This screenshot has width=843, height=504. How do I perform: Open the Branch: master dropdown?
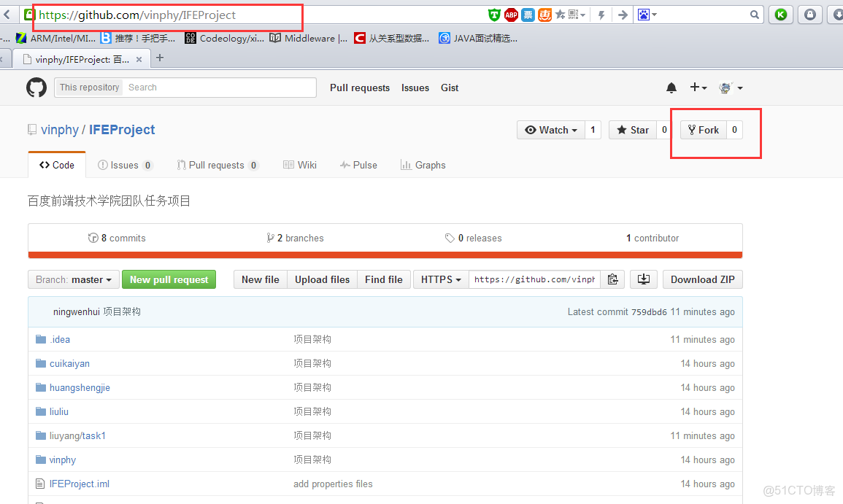point(73,279)
